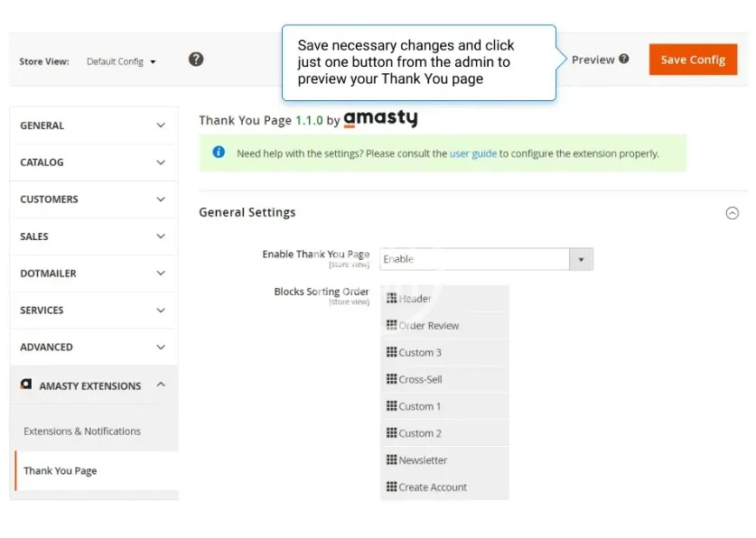Open the Store View Default Config dropdown
Viewport: 756px width, 538px height.
(x=121, y=61)
